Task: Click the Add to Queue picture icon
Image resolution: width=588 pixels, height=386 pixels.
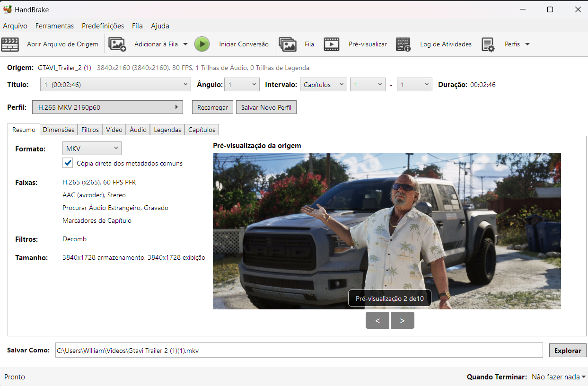Action: [x=117, y=44]
